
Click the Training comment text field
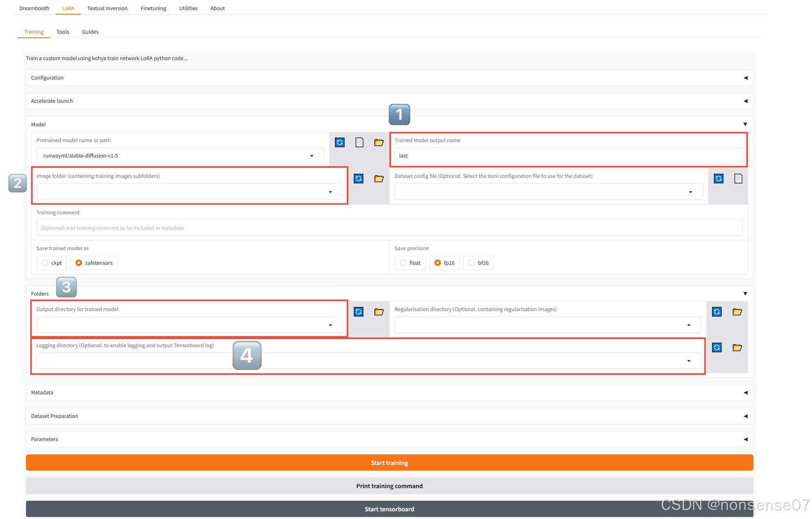coord(389,228)
